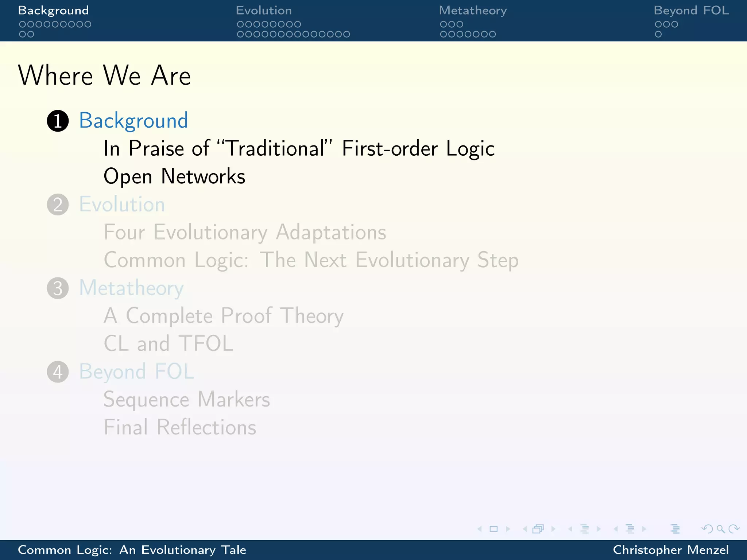Image resolution: width=747 pixels, height=560 pixels.
Task: Click the go-back curved arrow icon
Action: pyautogui.click(x=707, y=529)
